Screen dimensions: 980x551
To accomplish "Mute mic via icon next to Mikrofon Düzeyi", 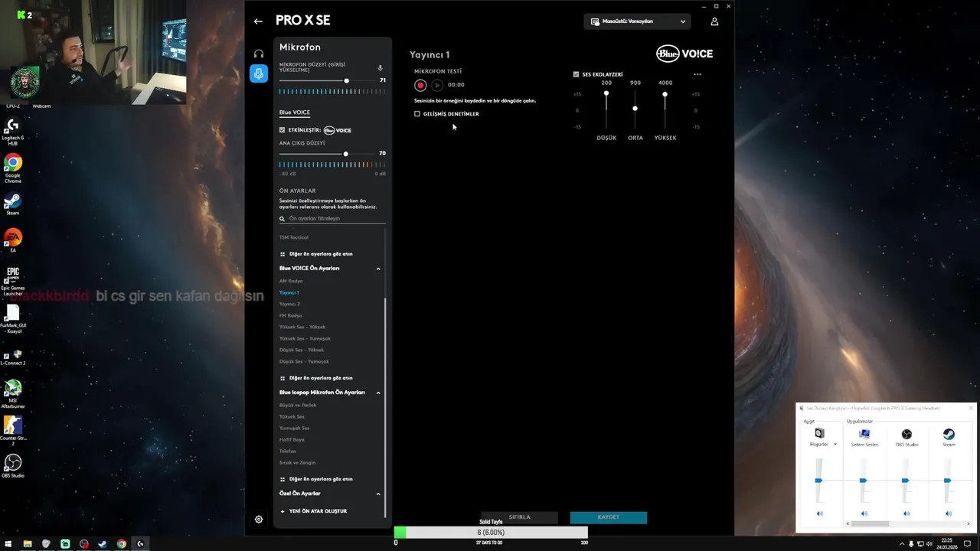I will pyautogui.click(x=381, y=68).
